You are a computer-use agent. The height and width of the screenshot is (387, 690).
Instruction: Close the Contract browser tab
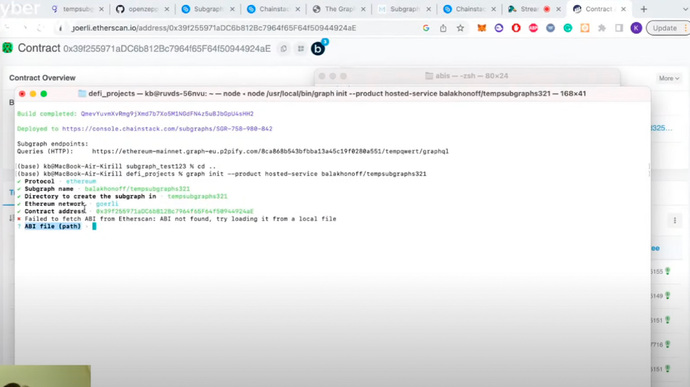623,9
